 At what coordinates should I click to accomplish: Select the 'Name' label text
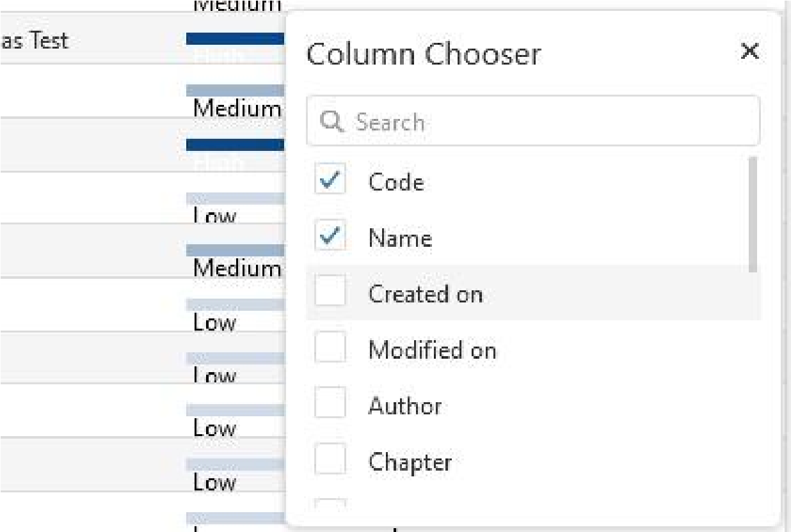(x=400, y=239)
